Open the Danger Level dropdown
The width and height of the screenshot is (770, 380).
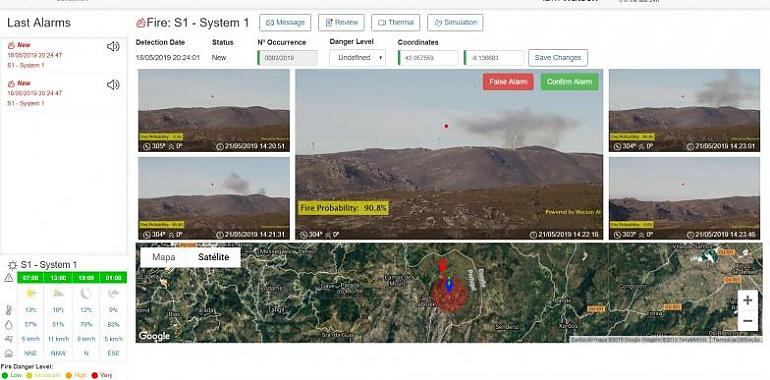click(358, 57)
